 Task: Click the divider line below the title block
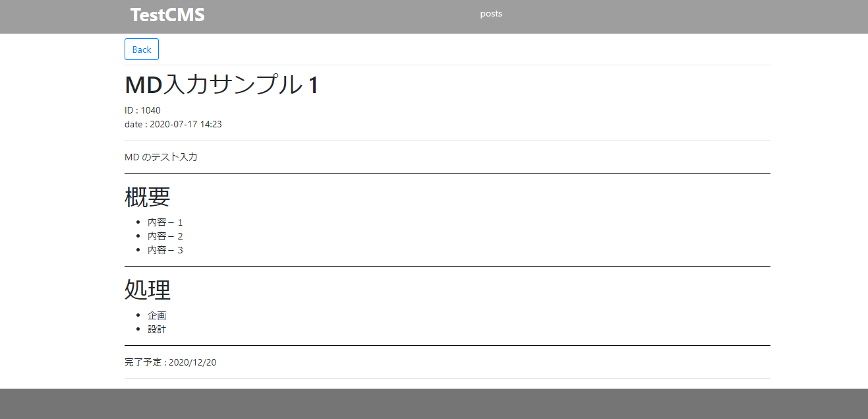tap(447, 140)
